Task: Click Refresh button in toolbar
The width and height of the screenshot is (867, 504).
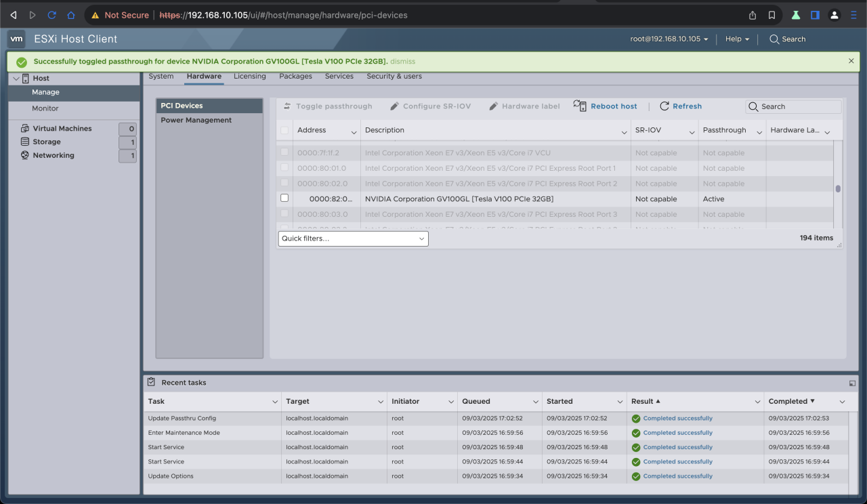Action: pos(681,106)
